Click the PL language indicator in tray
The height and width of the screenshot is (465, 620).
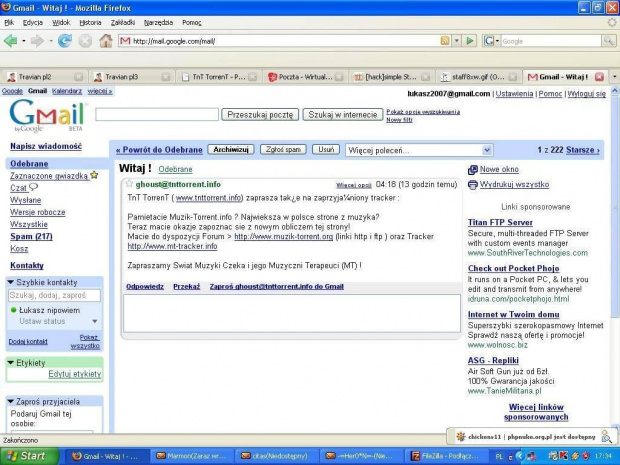tap(499, 456)
